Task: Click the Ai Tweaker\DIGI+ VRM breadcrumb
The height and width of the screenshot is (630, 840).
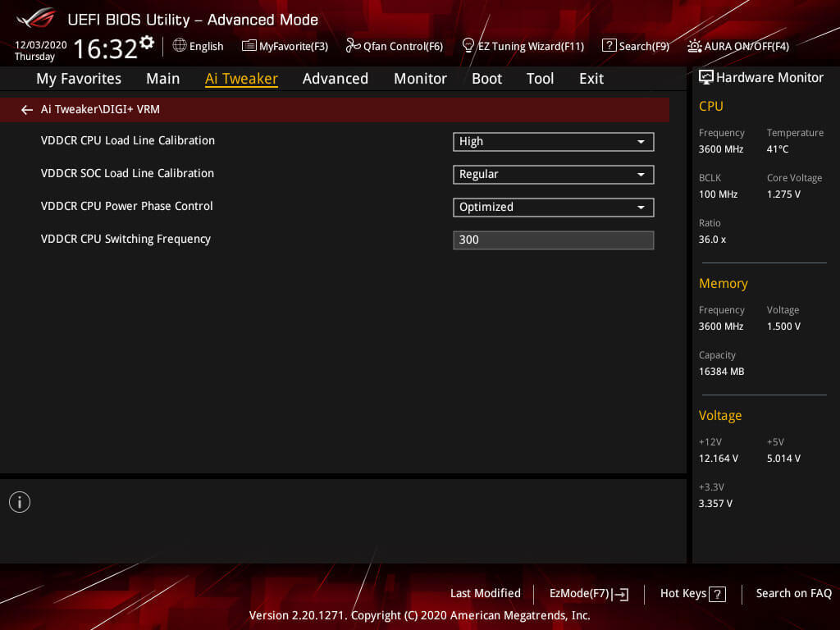Action: (100, 109)
